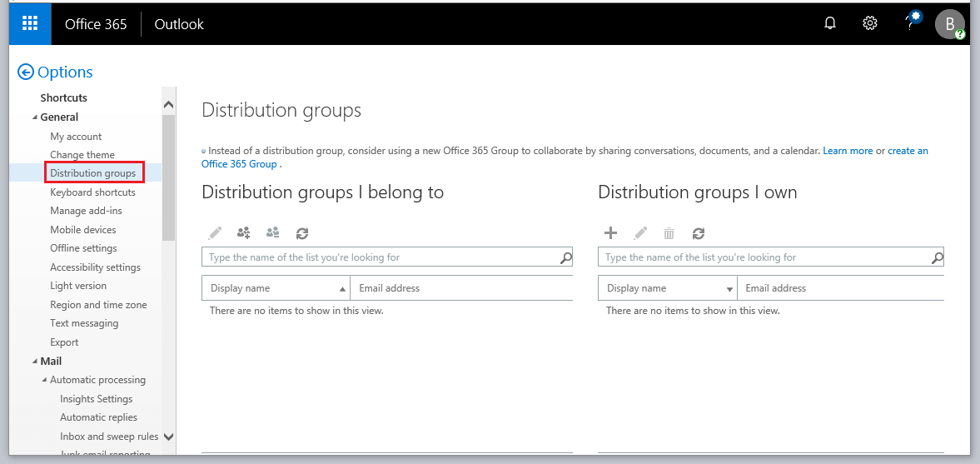This screenshot has width=980, height=464.
Task: Click the join group icon
Action: 243,234
